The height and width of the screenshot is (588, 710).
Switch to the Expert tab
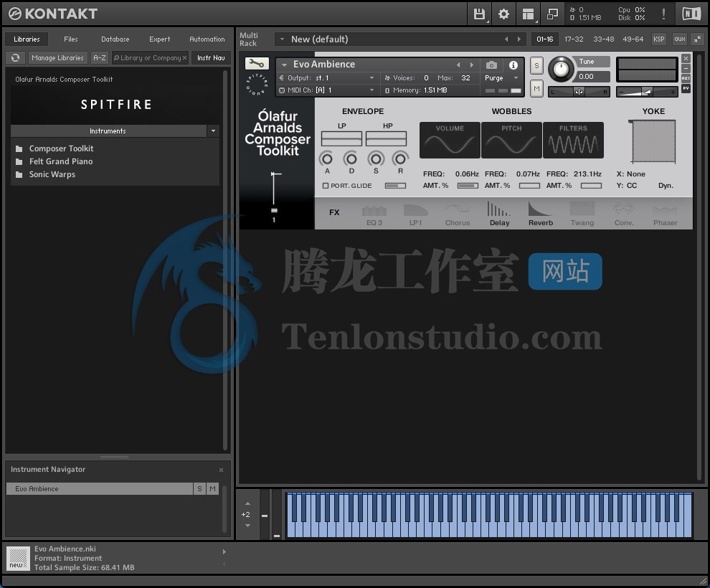click(160, 39)
